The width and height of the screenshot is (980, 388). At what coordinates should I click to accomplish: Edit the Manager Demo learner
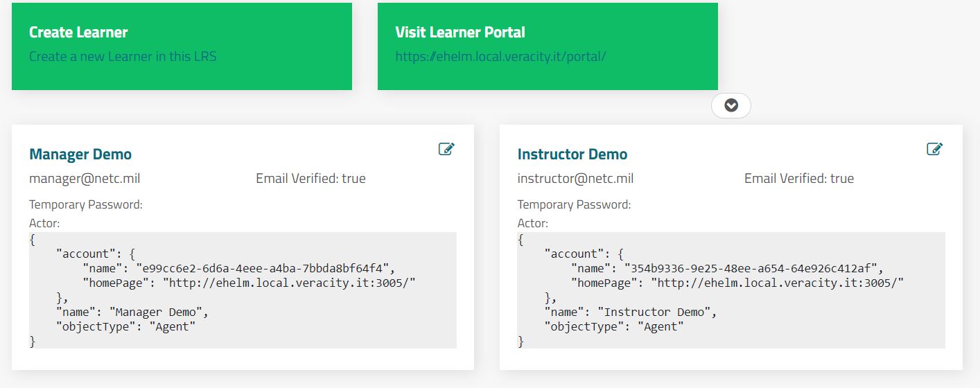click(x=446, y=149)
